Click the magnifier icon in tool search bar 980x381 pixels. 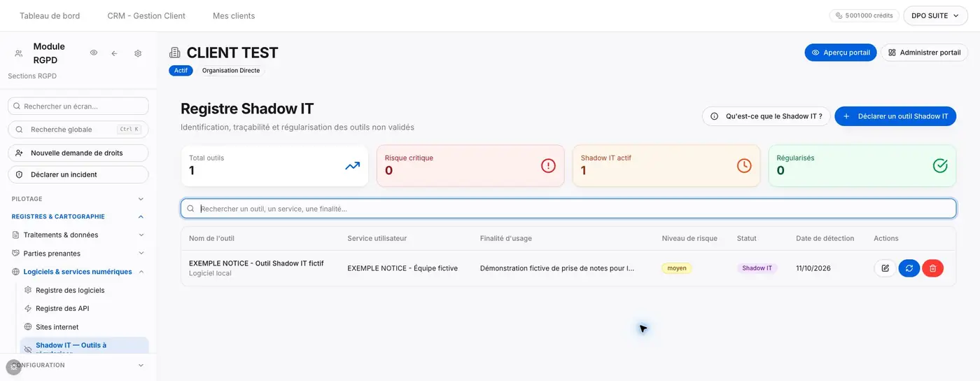tap(190, 209)
